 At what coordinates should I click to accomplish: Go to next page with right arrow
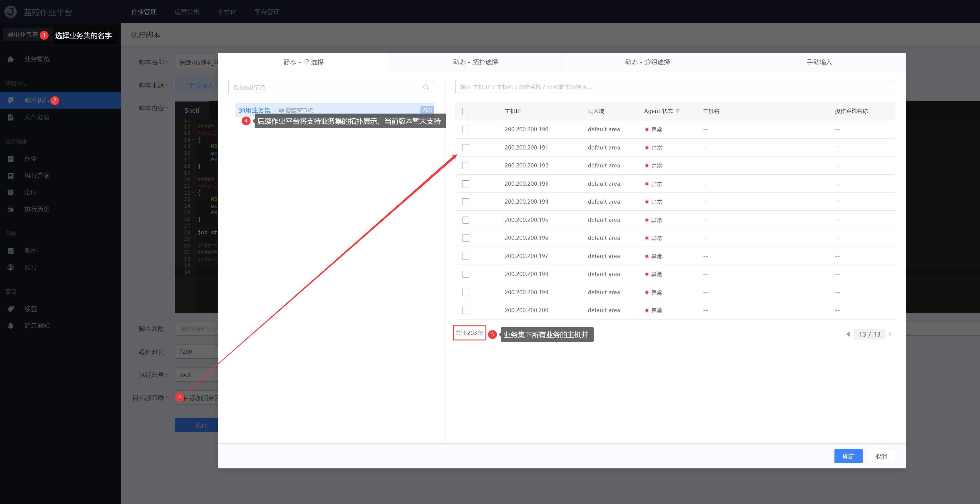pos(890,334)
